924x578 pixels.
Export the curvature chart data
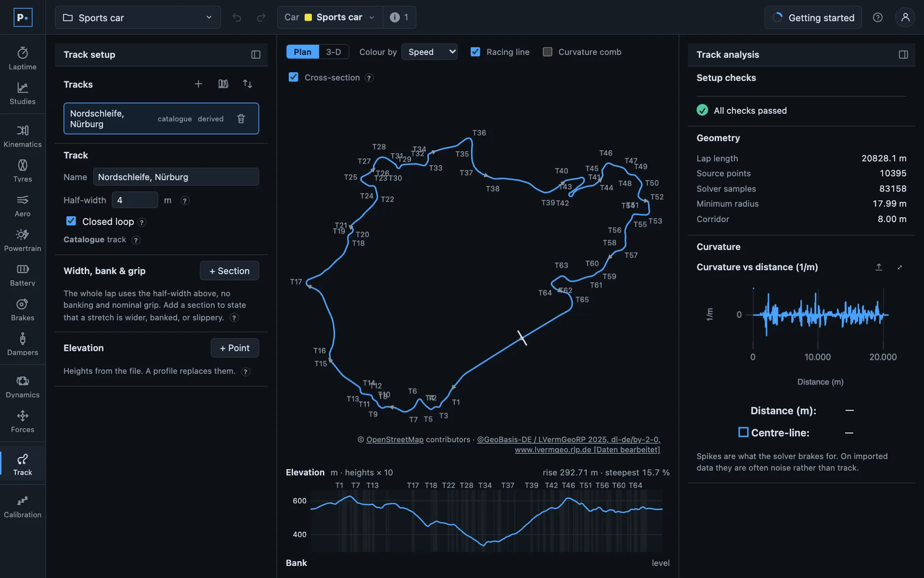point(879,267)
